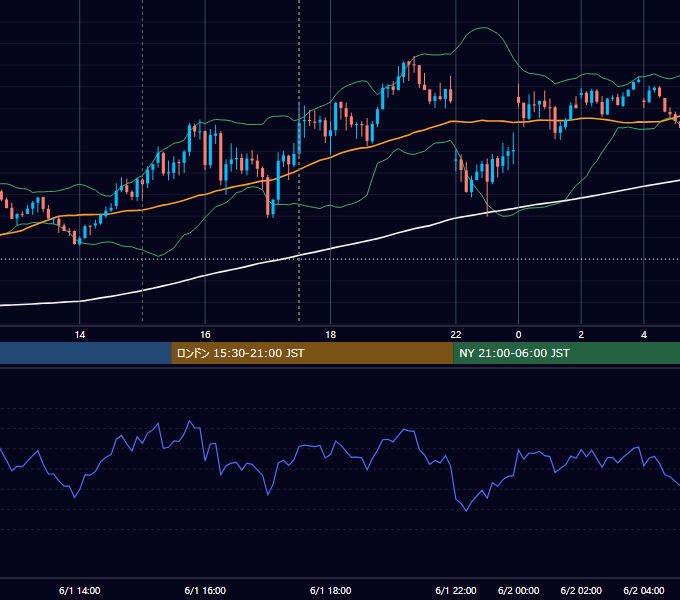Click the blue session bar before London

click(86, 353)
